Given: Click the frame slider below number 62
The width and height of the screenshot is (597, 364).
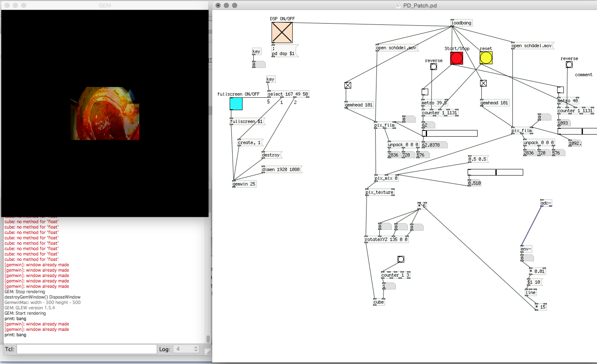Looking at the screenshot, I should (450, 133).
